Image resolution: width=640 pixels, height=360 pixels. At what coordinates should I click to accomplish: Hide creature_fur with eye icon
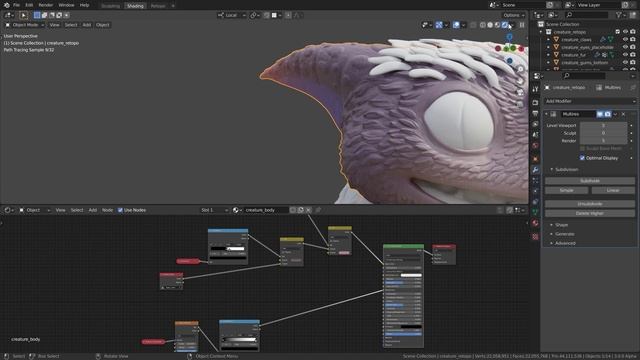pos(625,55)
